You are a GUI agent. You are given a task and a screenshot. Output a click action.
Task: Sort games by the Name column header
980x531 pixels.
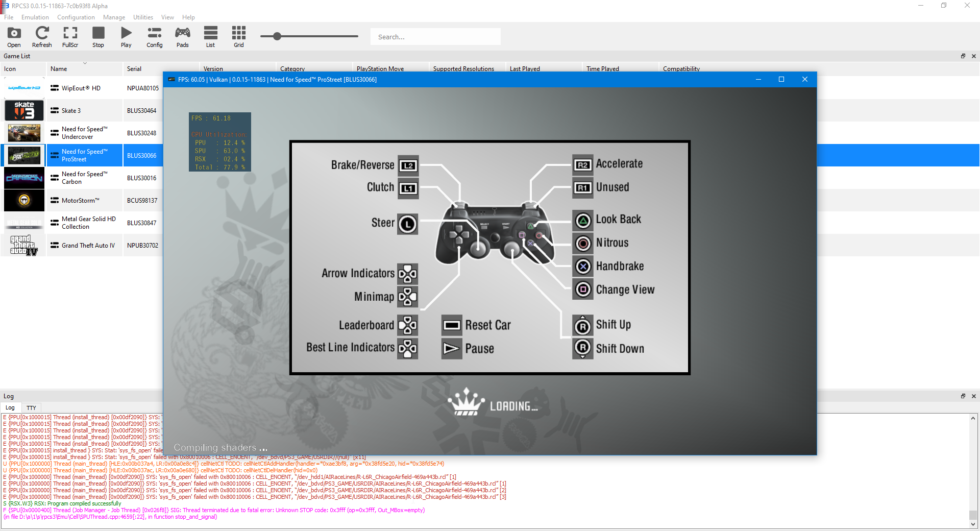click(59, 68)
